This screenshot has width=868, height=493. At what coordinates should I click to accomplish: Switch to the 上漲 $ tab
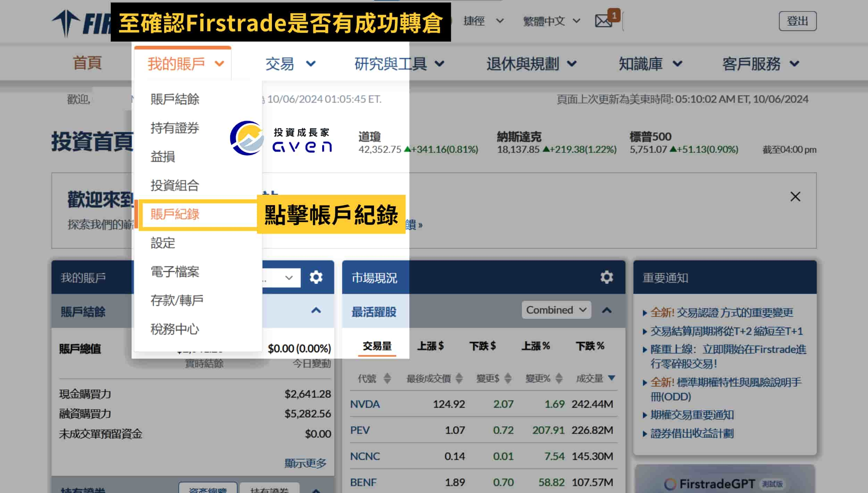[431, 346]
